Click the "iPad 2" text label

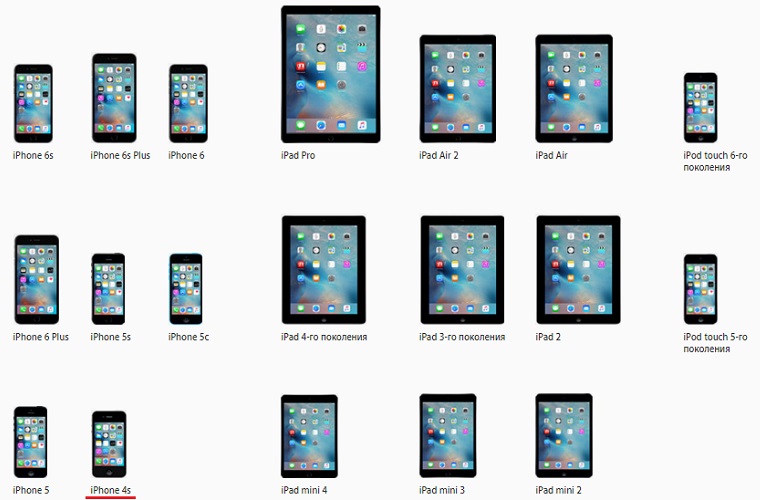tap(548, 337)
